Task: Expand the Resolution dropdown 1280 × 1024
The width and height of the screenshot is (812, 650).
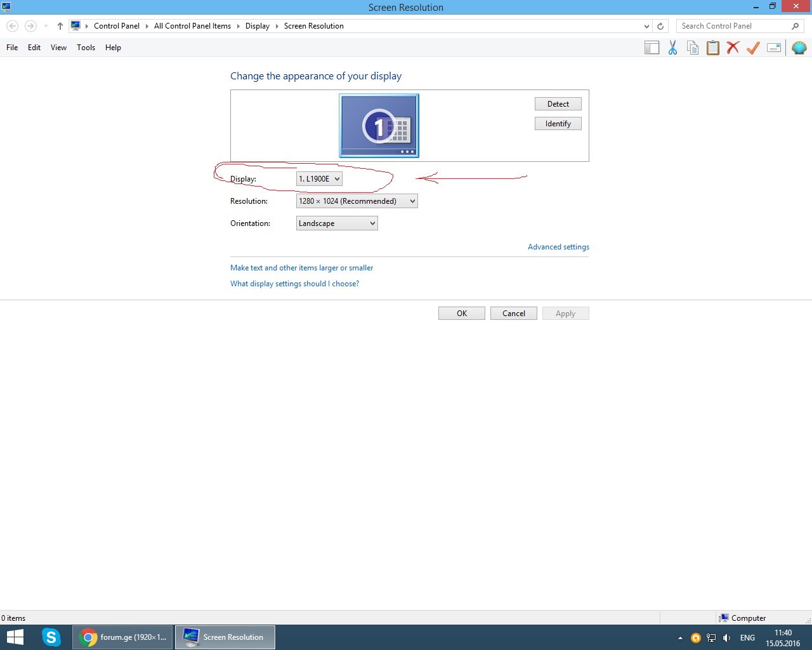Action: click(x=357, y=201)
